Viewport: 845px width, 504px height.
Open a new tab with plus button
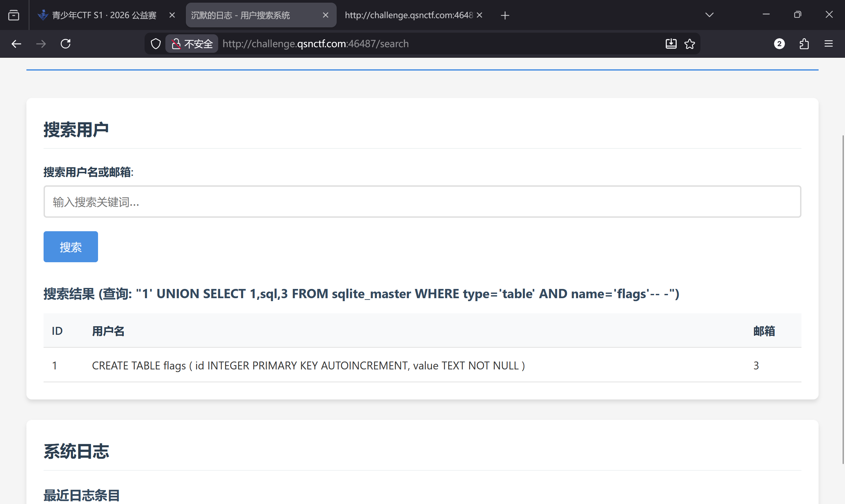[x=505, y=15]
